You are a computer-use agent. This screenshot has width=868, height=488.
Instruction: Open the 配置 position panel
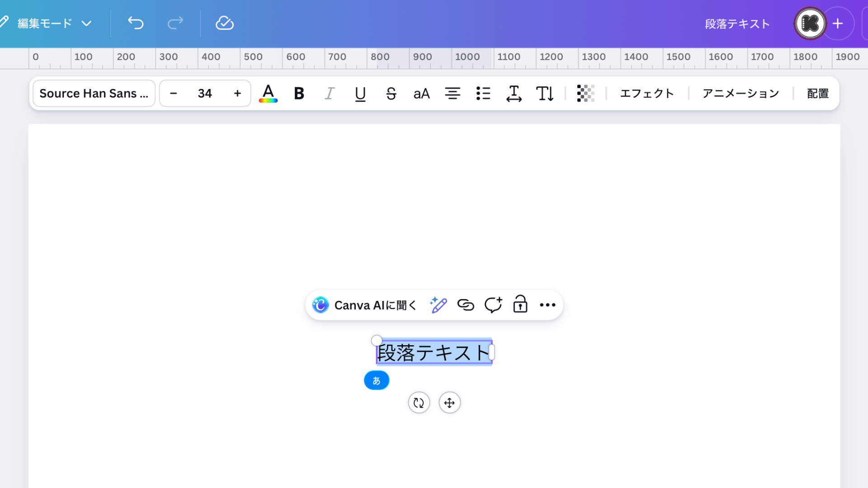818,94
